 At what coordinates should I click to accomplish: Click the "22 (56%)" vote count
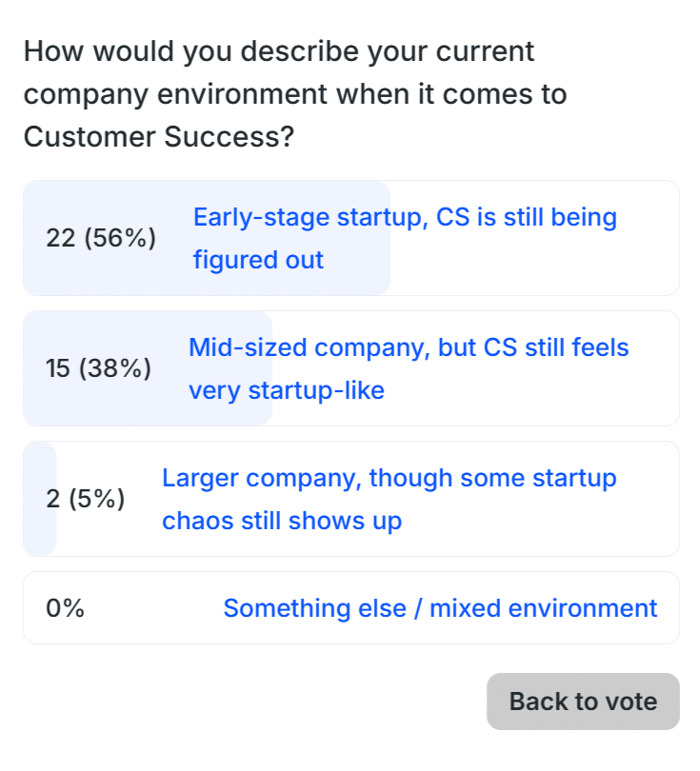pos(101,238)
